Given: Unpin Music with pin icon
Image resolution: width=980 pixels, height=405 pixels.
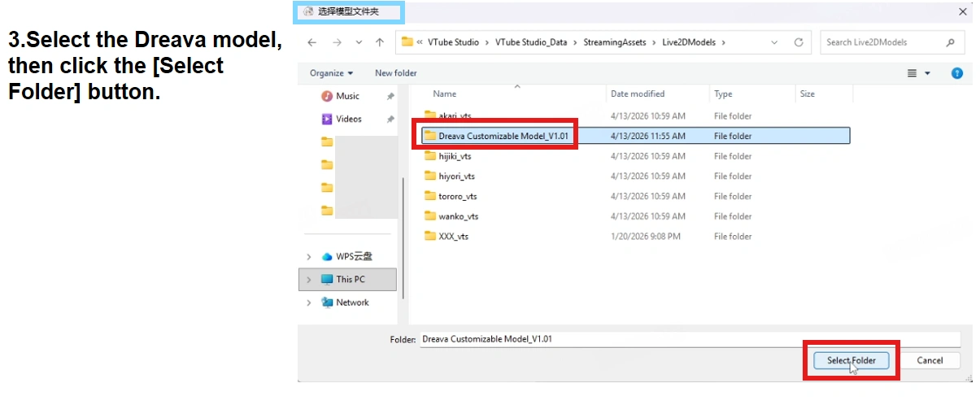Looking at the screenshot, I should pos(390,96).
